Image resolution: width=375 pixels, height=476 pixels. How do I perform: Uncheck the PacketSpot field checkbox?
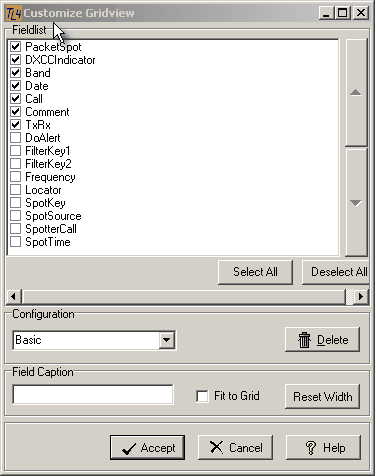(15, 47)
